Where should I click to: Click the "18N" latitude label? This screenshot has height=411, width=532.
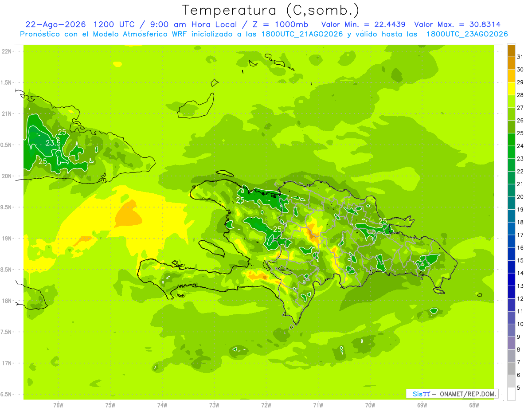(x=7, y=301)
